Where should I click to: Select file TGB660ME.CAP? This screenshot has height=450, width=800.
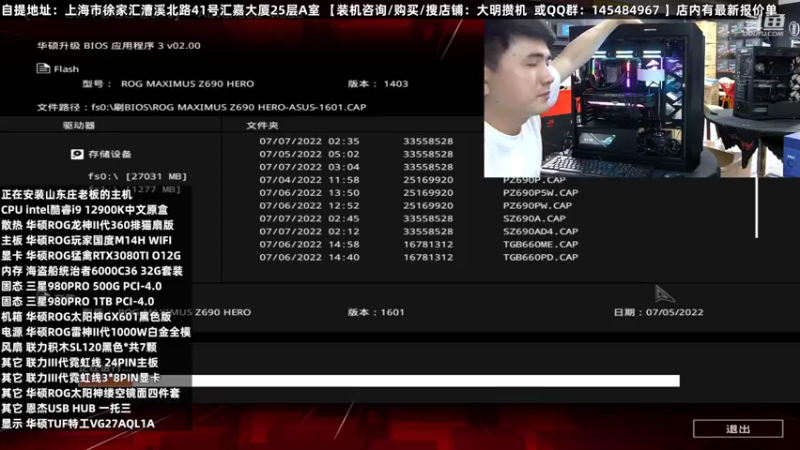(x=540, y=244)
